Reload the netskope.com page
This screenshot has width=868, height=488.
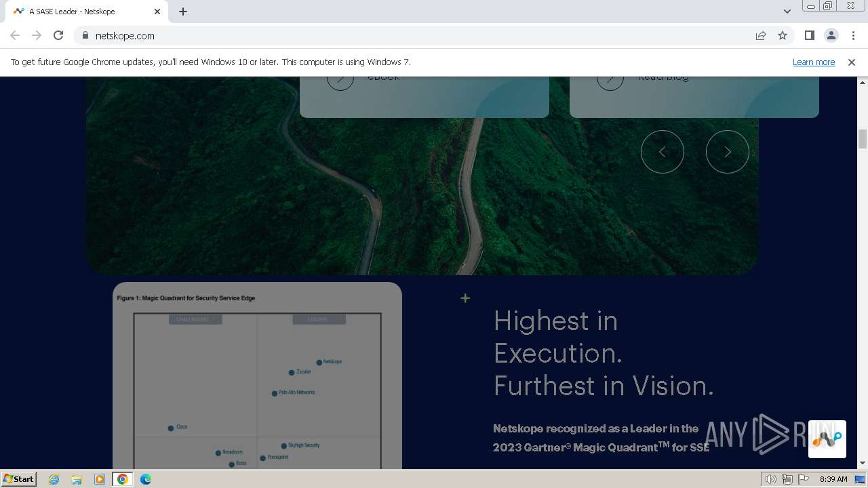(58, 35)
